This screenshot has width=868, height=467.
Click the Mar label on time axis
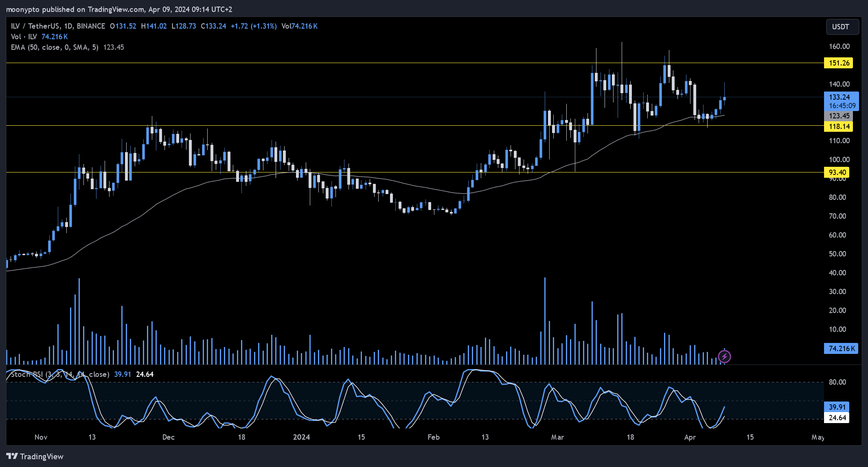[x=557, y=437]
